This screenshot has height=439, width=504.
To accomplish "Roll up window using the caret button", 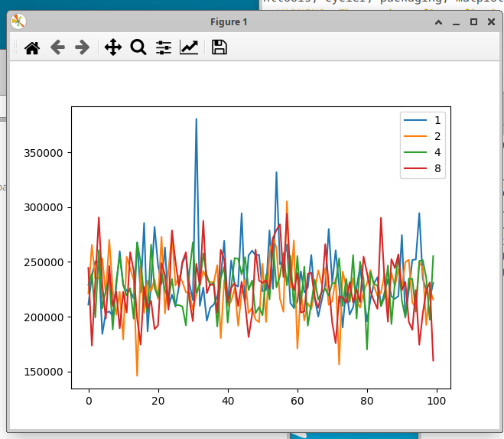I will click(439, 22).
